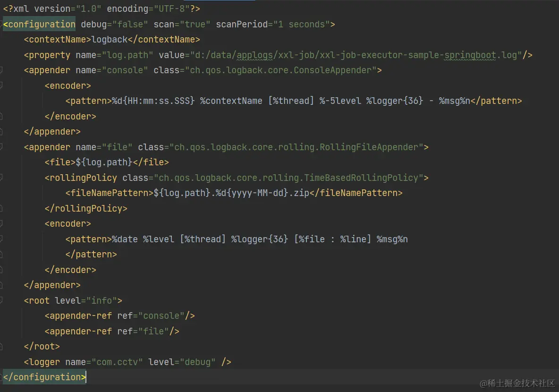Click the closing </root> tag
Screen dimensions: 559x392
(x=42, y=346)
